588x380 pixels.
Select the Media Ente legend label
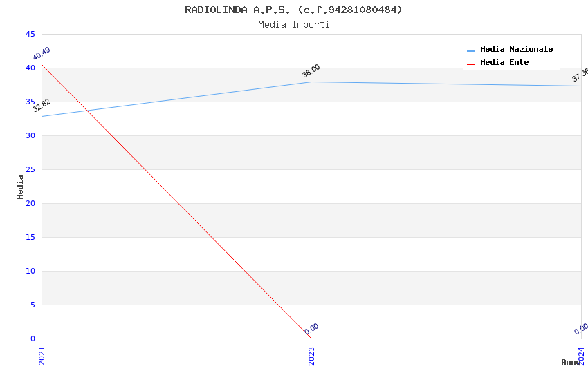pos(504,63)
